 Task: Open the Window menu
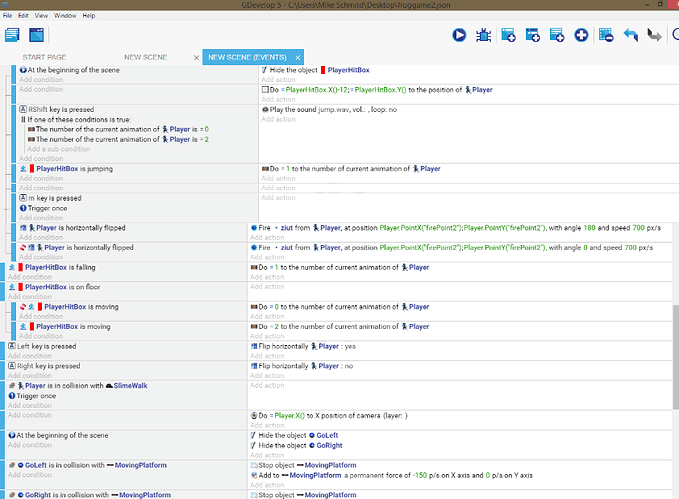[x=65, y=16]
